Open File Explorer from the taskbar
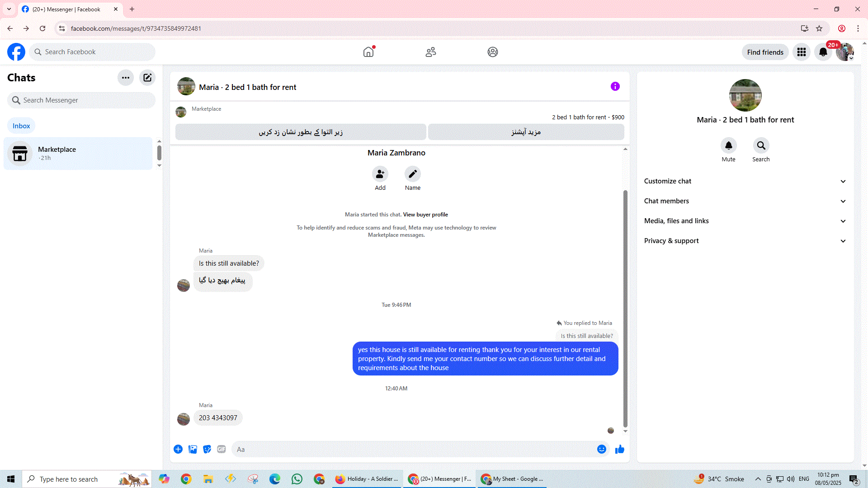This screenshot has width=868, height=488. click(208, 479)
